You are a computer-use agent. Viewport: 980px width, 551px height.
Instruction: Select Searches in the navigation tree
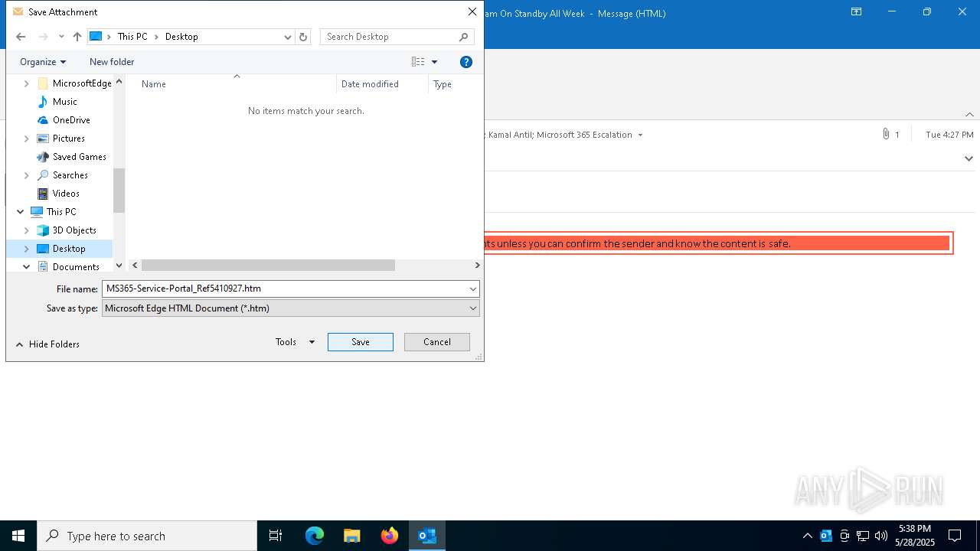(70, 175)
